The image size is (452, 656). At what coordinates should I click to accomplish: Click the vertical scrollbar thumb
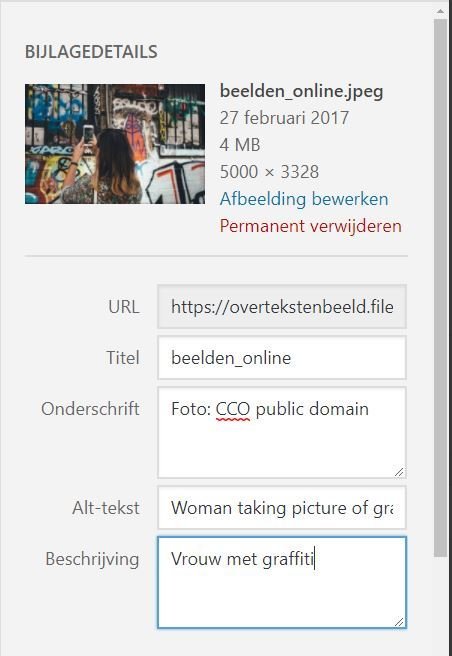[x=440, y=287]
